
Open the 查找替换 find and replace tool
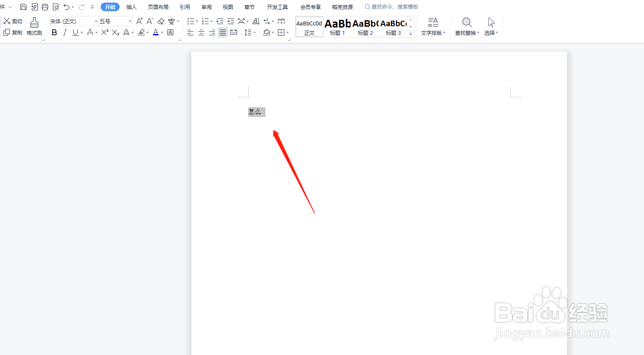point(467,27)
